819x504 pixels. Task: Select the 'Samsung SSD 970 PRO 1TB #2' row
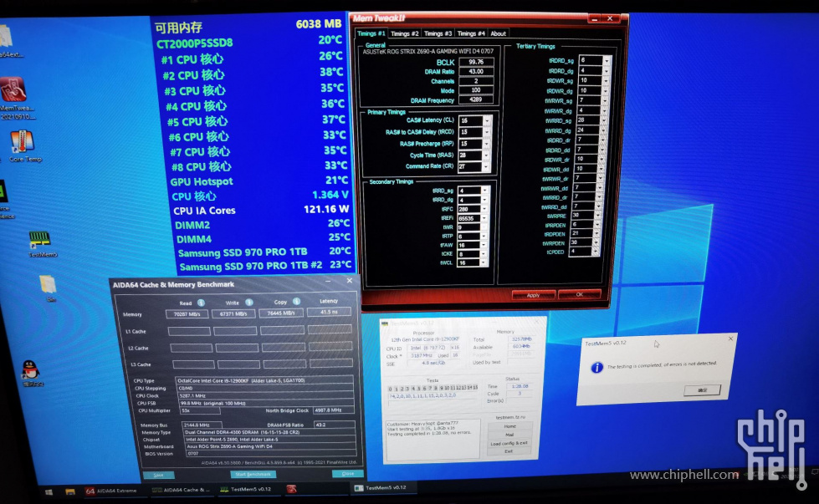tap(265, 266)
